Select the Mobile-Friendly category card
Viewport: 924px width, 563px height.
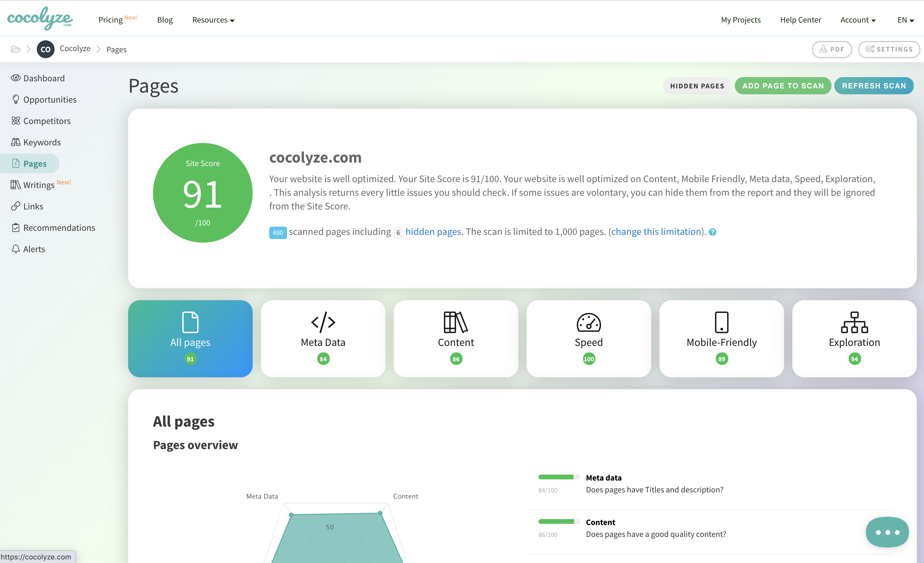pyautogui.click(x=721, y=338)
